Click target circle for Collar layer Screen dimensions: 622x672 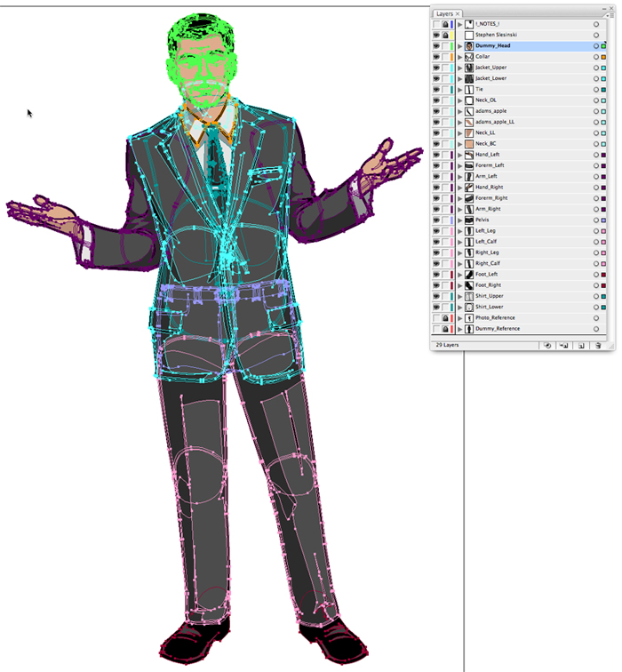(x=596, y=57)
